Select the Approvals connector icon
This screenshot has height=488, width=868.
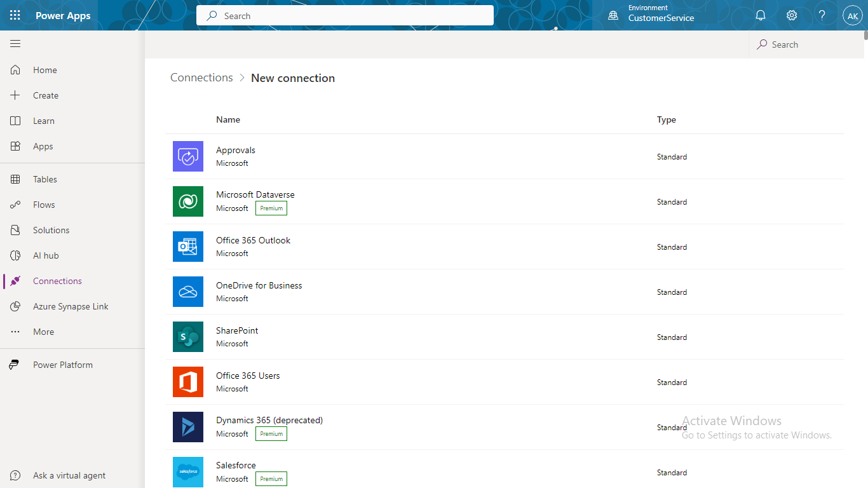187,156
